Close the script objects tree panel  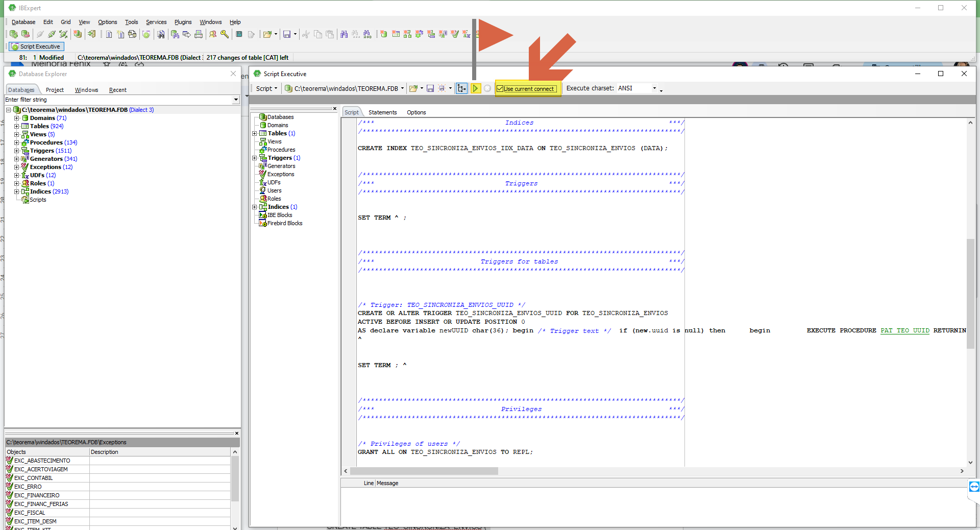(x=335, y=108)
